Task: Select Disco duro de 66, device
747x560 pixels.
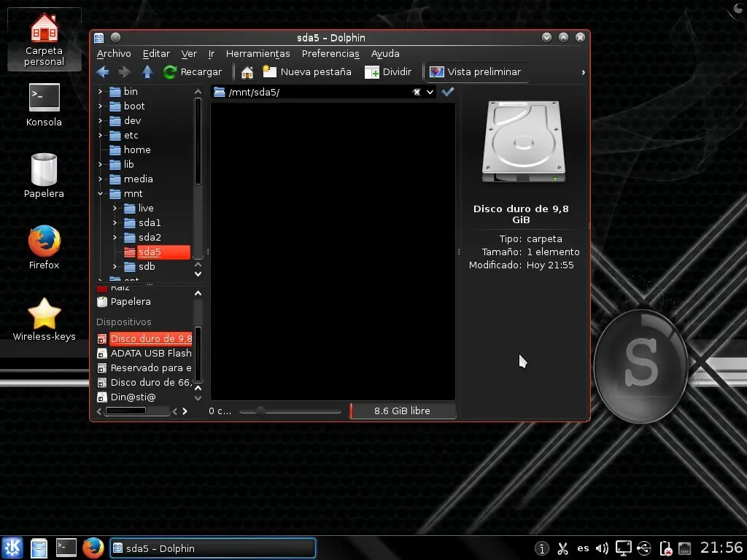Action: point(144,382)
